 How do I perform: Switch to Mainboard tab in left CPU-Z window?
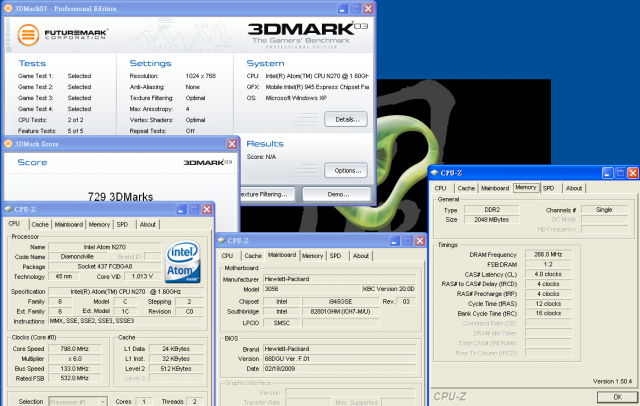(69, 224)
